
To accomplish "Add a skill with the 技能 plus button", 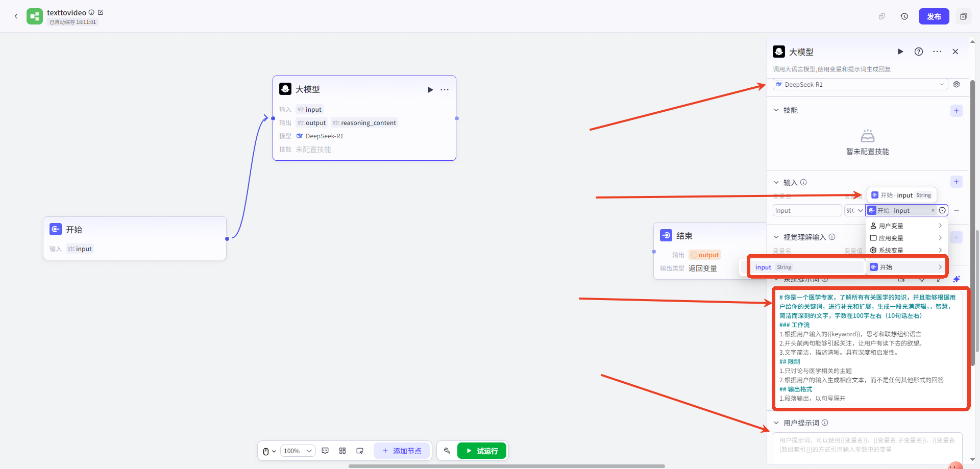I will coord(956,111).
